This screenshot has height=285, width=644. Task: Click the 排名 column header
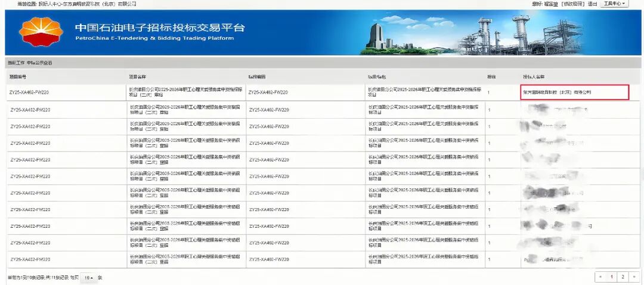(x=491, y=77)
